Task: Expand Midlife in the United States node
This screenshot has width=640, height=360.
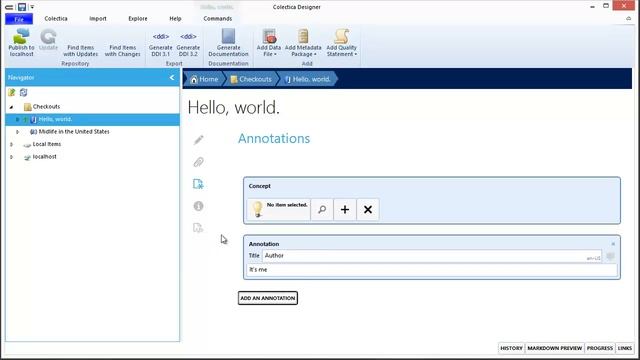Action: [18, 132]
